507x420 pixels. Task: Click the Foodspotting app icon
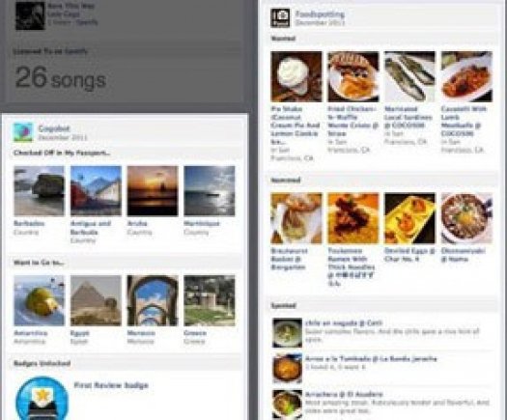click(280, 18)
